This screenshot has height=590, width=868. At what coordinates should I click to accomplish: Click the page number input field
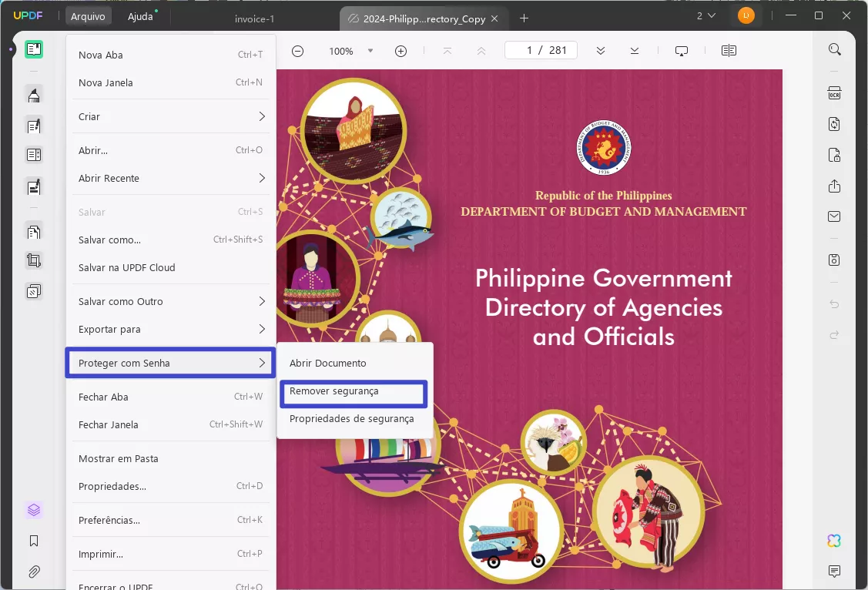[x=541, y=50]
